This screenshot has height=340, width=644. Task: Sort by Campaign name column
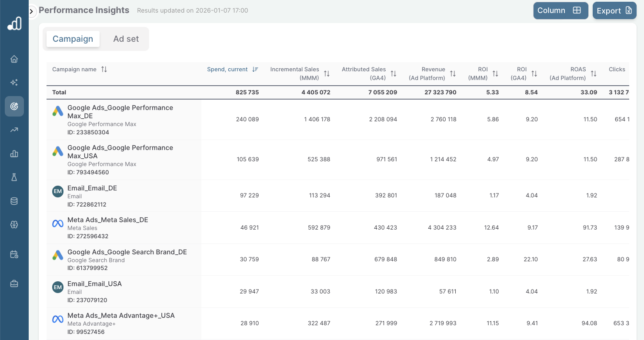click(104, 70)
